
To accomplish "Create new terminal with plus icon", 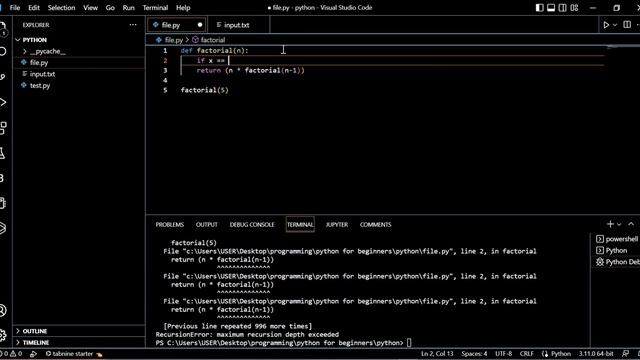I will 610,224.
